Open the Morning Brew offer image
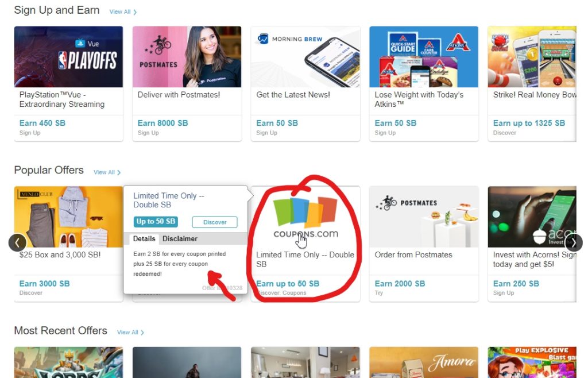588x378 pixels. 305,57
